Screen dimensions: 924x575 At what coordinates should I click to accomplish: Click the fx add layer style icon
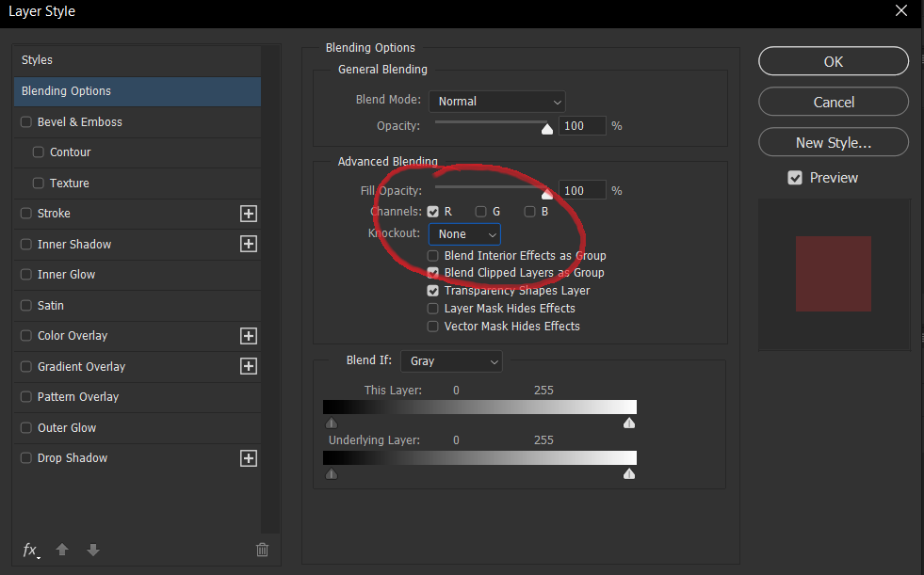coord(31,551)
